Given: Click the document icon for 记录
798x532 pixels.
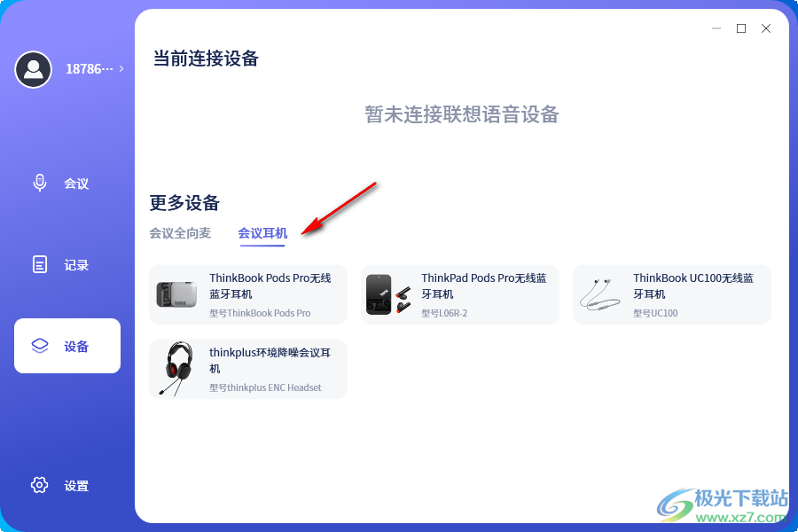Looking at the screenshot, I should click(40, 264).
